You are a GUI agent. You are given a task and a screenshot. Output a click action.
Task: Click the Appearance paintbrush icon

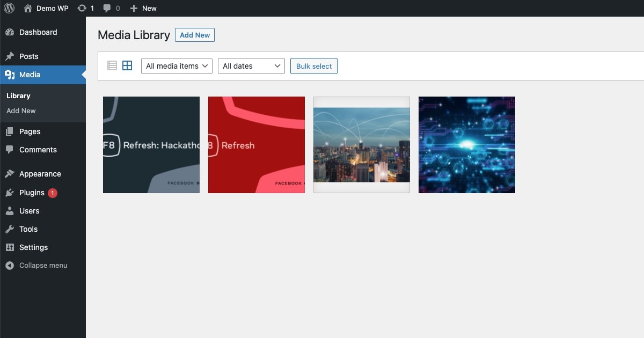click(x=10, y=174)
